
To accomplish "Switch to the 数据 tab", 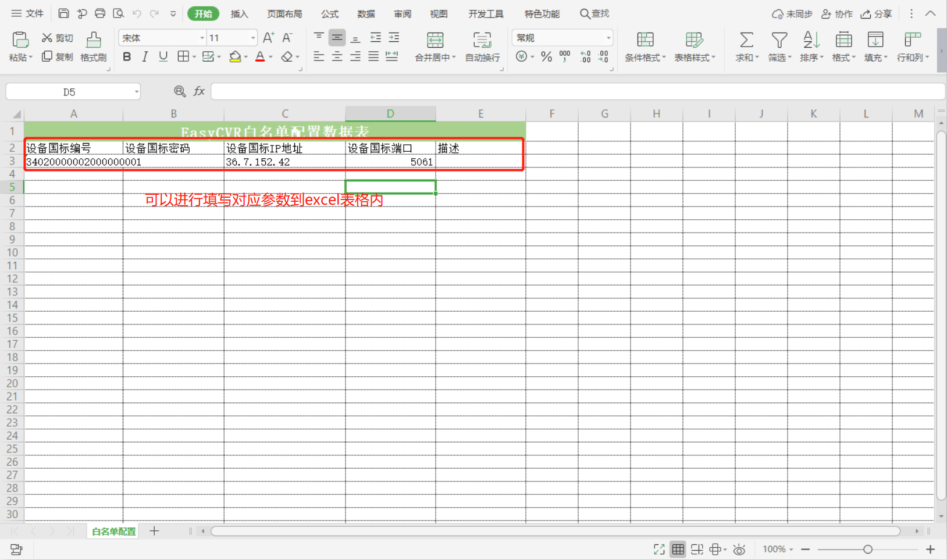I will tap(366, 14).
